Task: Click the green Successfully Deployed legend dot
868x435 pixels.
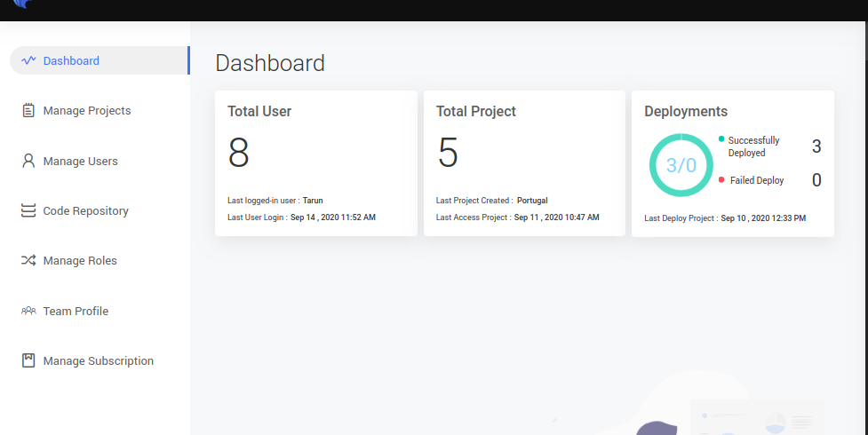Action: tap(721, 139)
